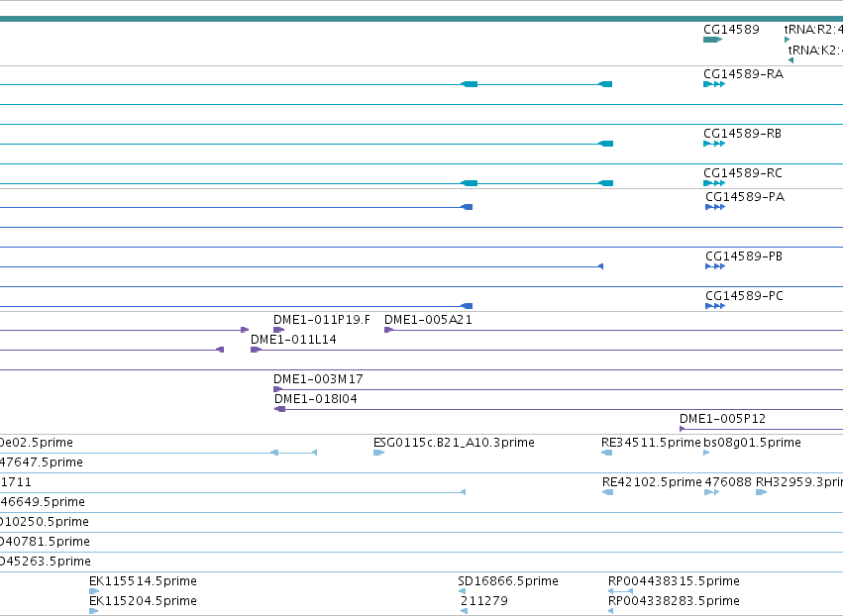Click the tRNA:R2 gene arrow glyph
This screenshot has width=843, height=616.
788,40
